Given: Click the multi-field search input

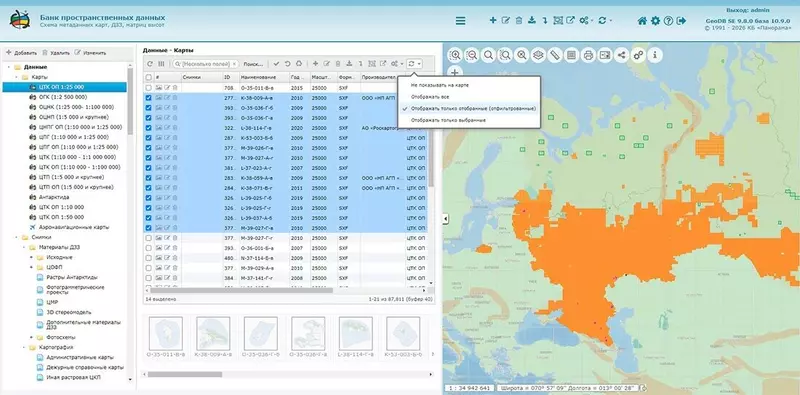Looking at the screenshot, I should coord(206,64).
